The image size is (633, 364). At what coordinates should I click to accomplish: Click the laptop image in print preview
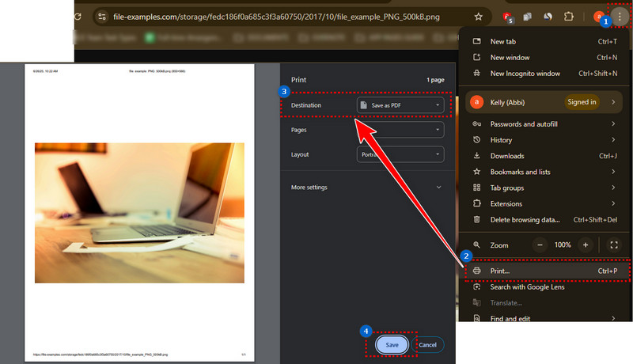click(x=139, y=213)
